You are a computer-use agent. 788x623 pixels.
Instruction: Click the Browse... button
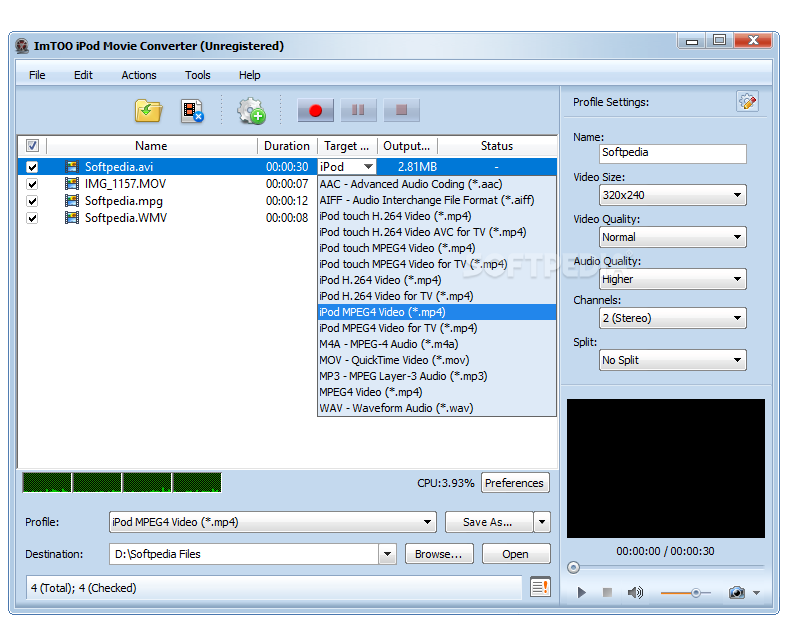coord(439,554)
